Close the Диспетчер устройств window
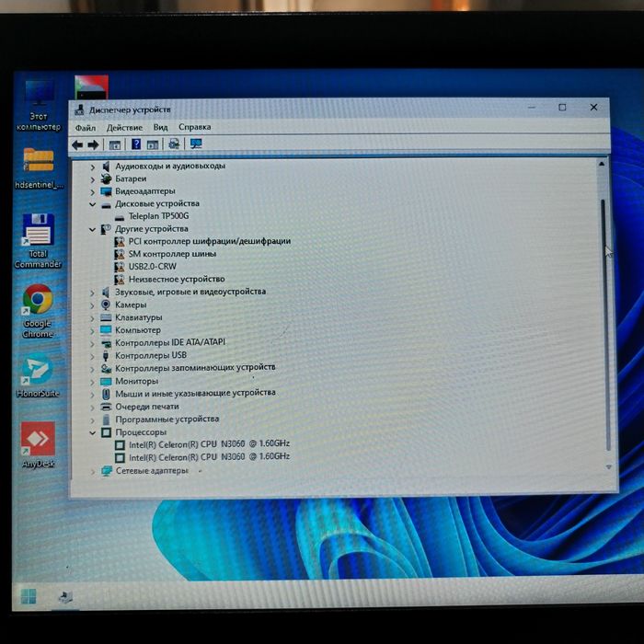644x644 pixels. click(593, 108)
